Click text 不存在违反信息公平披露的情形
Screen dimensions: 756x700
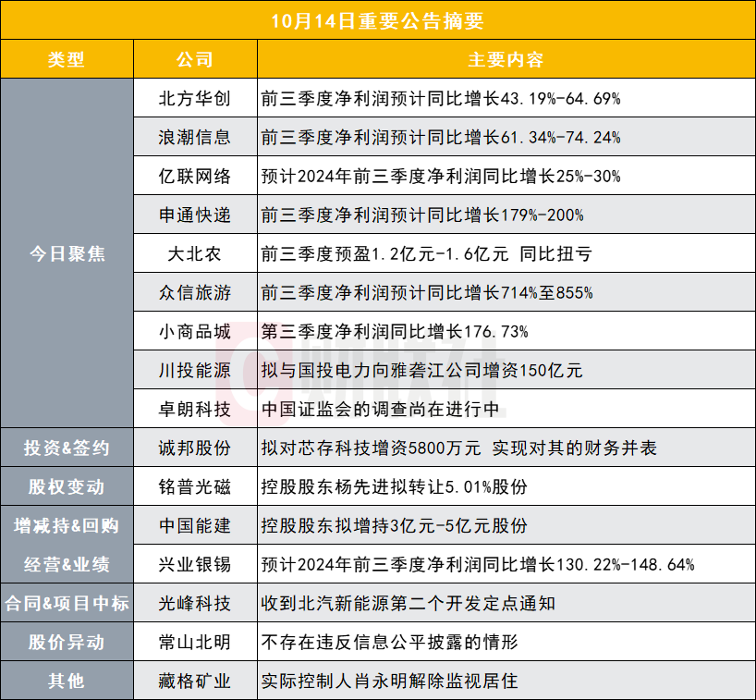click(x=390, y=642)
